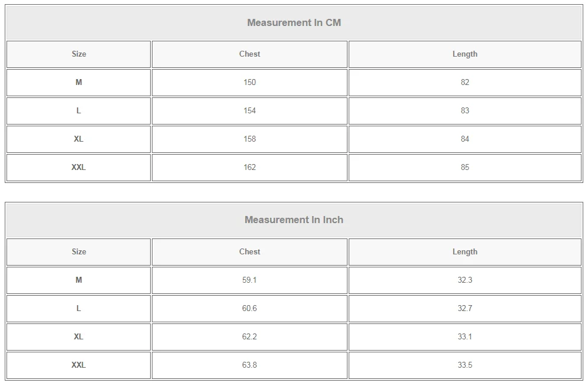Click the M size row in CM table

[x=79, y=82]
